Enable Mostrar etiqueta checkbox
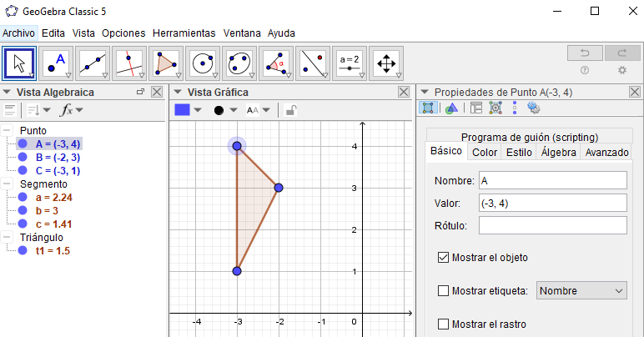Screen dimensions: 644x337 click(443, 290)
